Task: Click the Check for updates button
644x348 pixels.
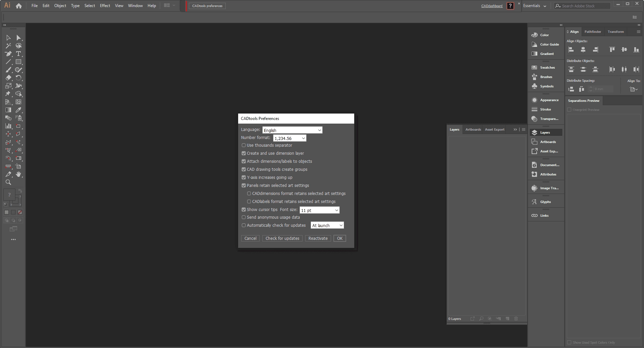Action: coord(282,238)
